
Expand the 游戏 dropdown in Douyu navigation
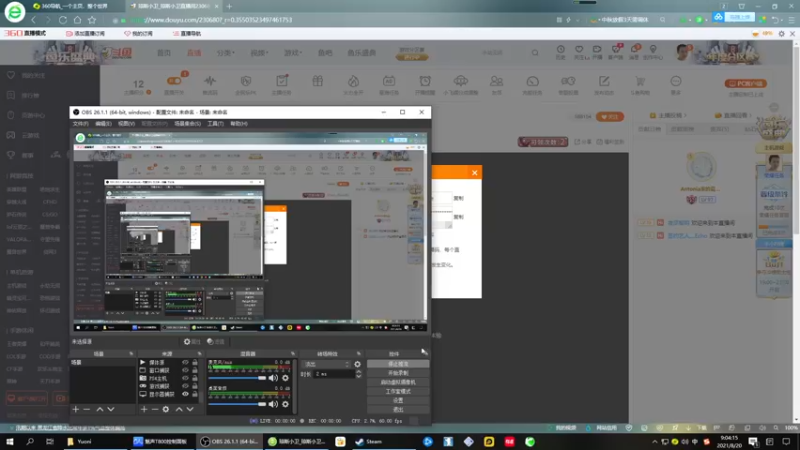click(x=292, y=53)
